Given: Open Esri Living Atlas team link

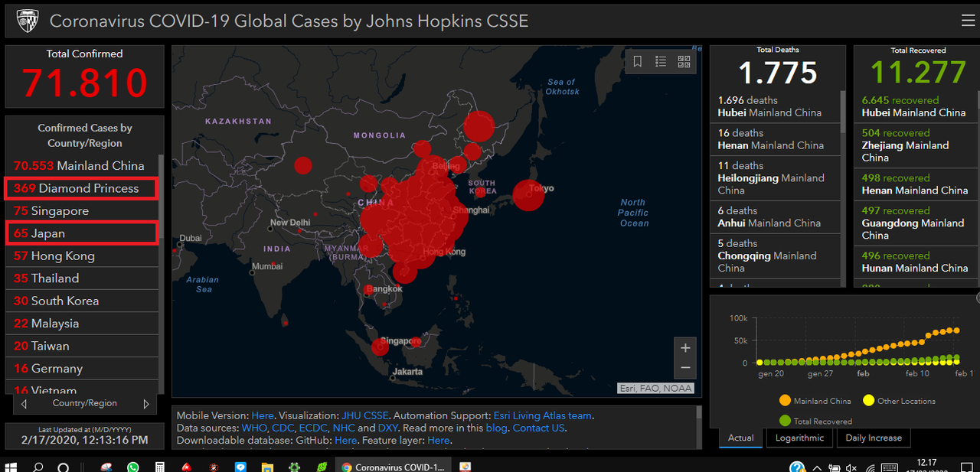Looking at the screenshot, I should coord(543,415).
